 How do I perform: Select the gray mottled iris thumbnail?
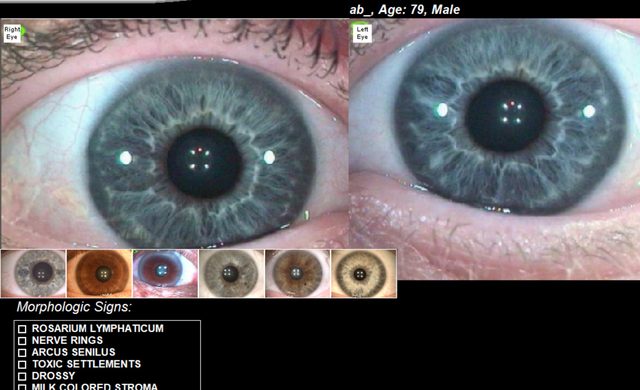tap(33, 273)
